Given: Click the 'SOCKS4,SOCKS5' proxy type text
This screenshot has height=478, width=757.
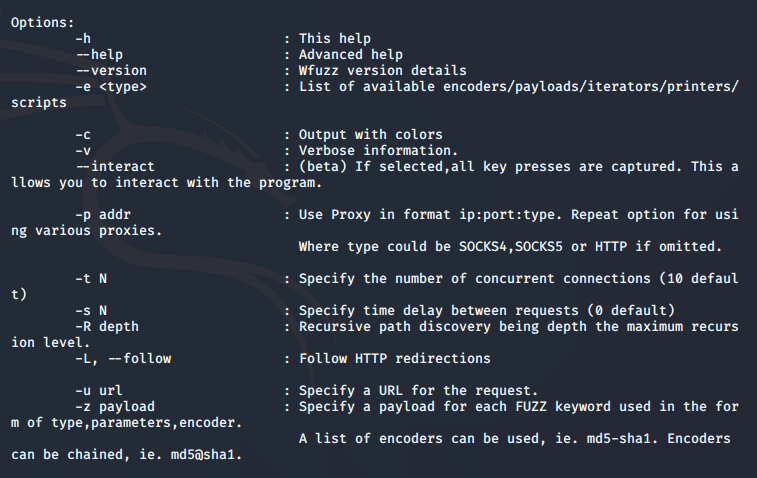Looking at the screenshot, I should pyautogui.click(x=511, y=247).
